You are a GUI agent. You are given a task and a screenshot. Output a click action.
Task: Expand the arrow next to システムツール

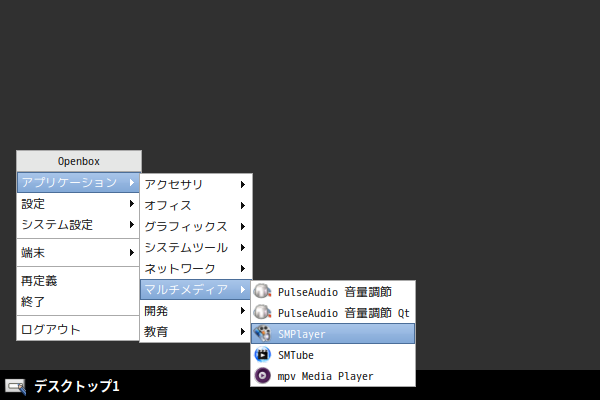243,248
